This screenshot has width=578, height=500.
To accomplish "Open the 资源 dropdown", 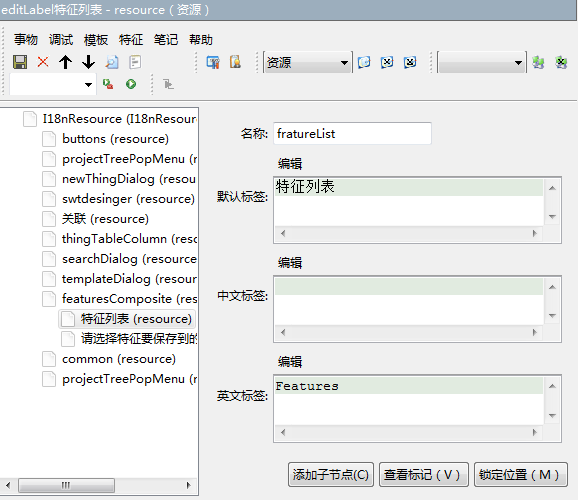I will pos(308,62).
